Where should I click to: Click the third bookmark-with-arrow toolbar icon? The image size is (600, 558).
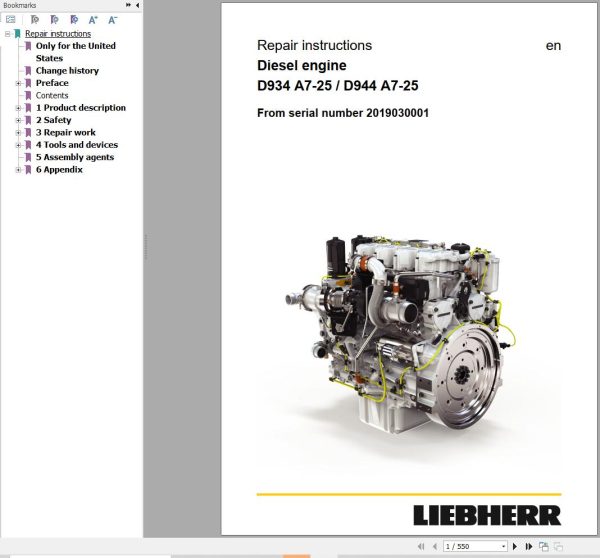point(74,20)
